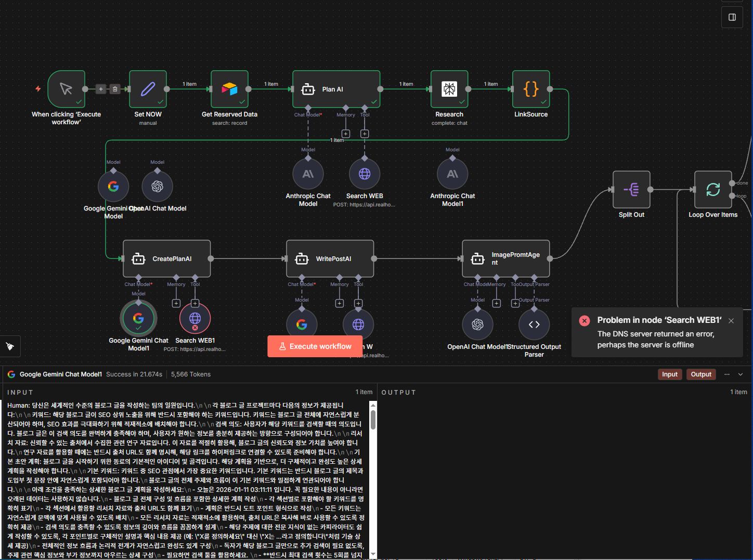Click the '5,566 Tokens' label
This screenshot has width=753, height=560.
pos(191,374)
